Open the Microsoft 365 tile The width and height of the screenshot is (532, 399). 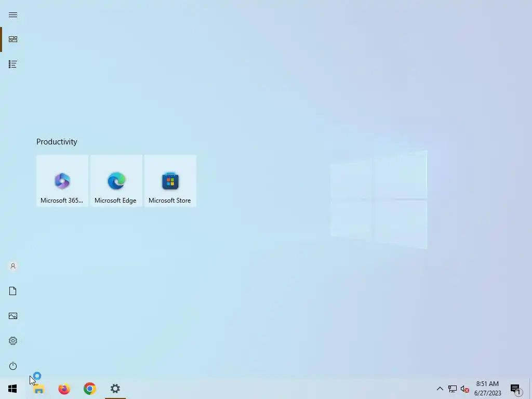tap(62, 181)
